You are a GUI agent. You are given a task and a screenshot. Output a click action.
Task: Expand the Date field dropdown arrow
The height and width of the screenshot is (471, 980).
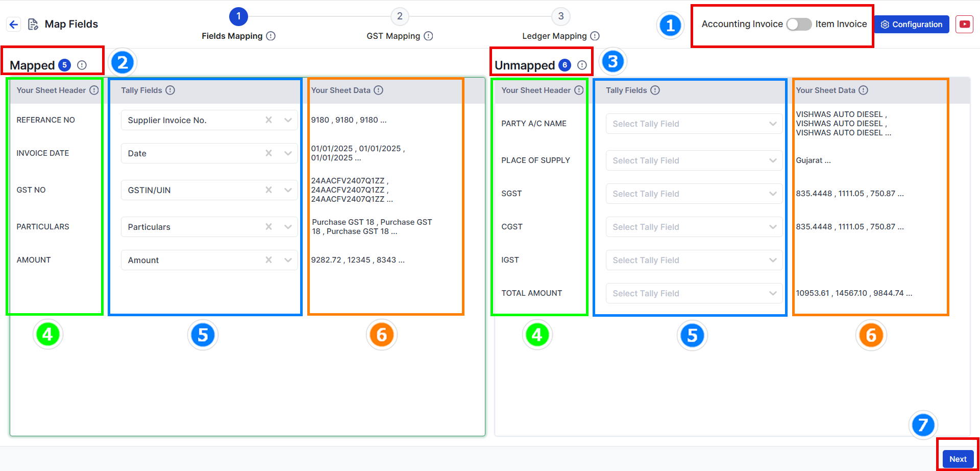pos(288,153)
